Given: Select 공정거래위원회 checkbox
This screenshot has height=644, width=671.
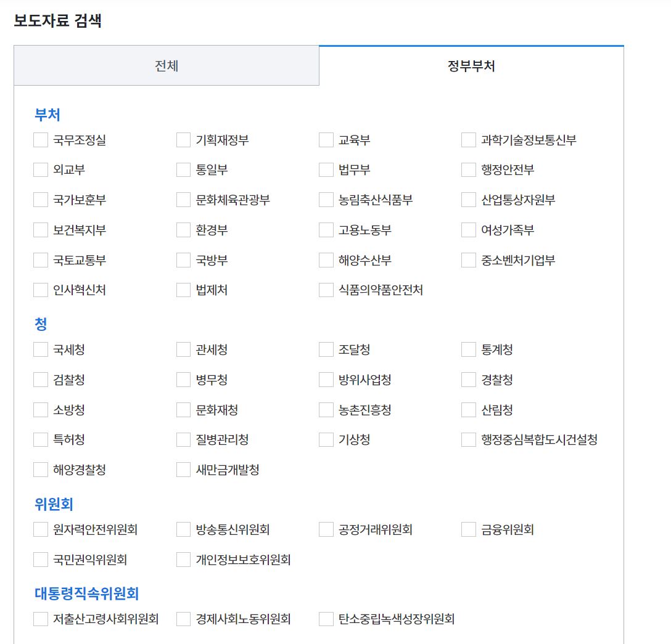Looking at the screenshot, I should click(x=326, y=529).
